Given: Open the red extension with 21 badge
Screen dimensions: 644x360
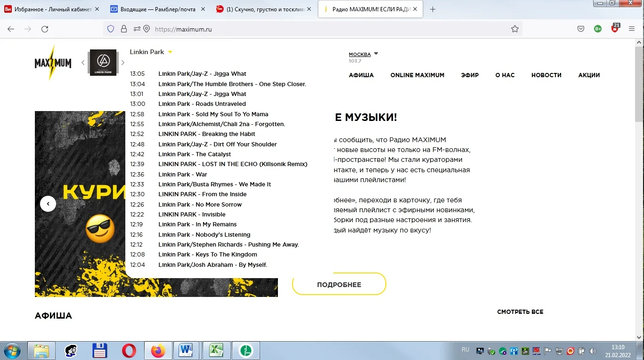Looking at the screenshot, I should tap(615, 28).
